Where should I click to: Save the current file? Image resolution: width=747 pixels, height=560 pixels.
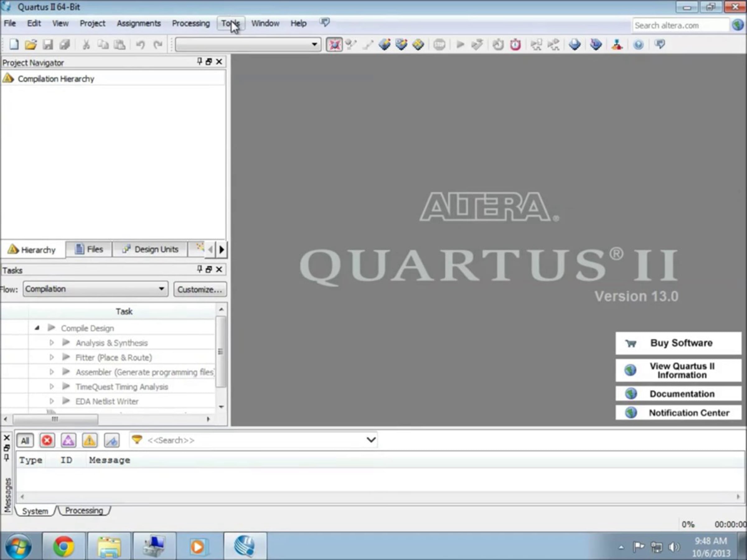[x=48, y=44]
